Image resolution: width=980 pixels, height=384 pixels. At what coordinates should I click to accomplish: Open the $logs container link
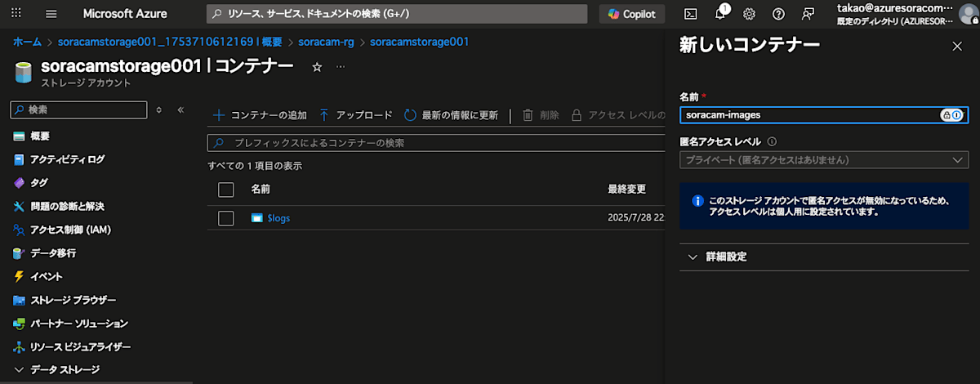[x=278, y=218]
